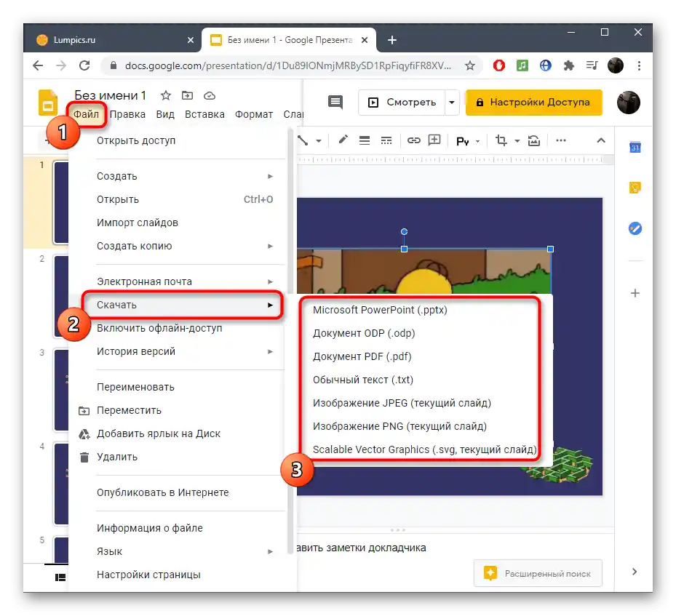Click the move to folder icon near title
This screenshot has width=676, height=616.
coord(187,95)
